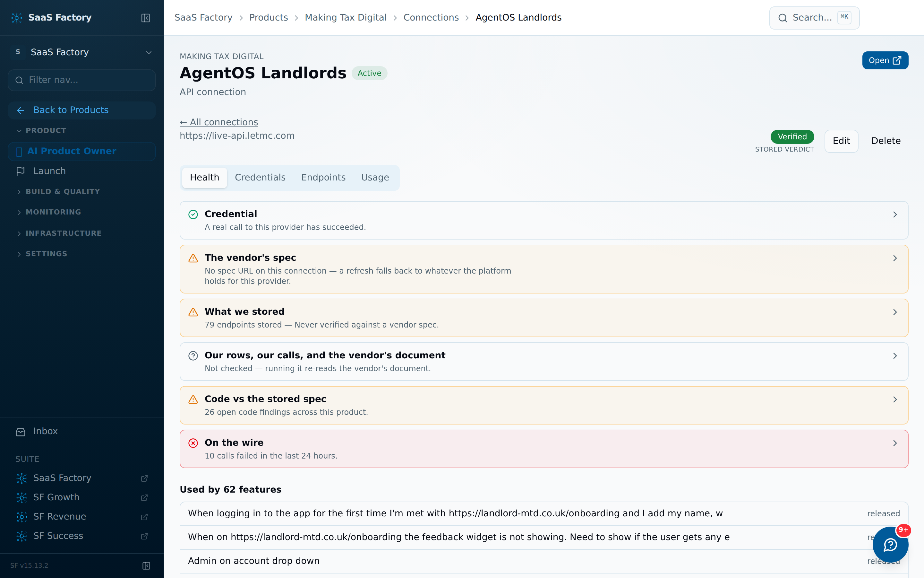This screenshot has height=578, width=924.
Task: Click the Open button
Action: pyautogui.click(x=885, y=60)
